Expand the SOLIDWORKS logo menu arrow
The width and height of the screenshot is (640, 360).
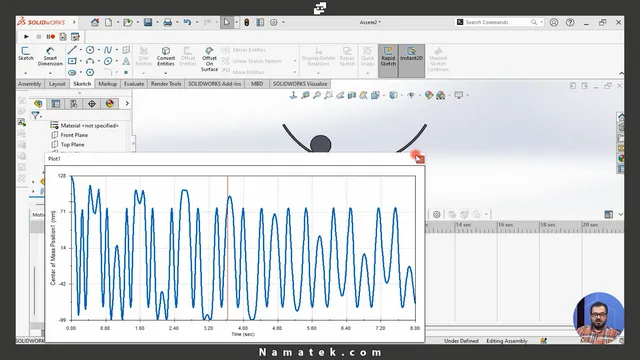point(74,22)
